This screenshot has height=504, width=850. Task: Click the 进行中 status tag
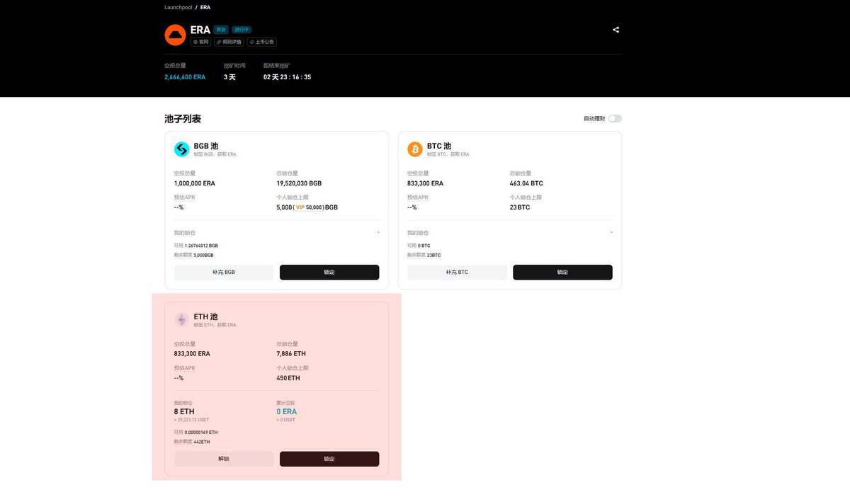(242, 30)
